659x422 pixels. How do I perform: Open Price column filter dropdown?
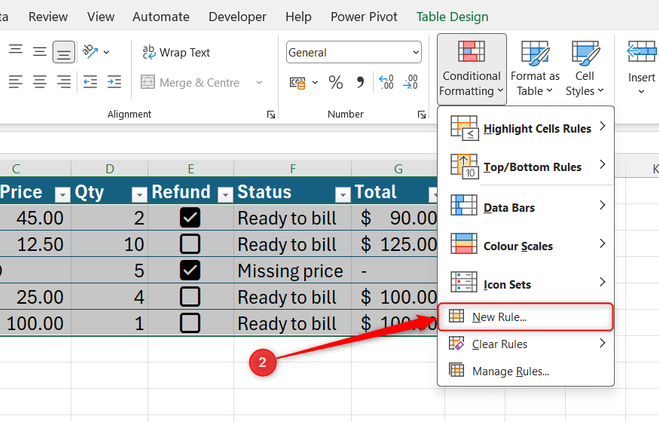[63, 194]
